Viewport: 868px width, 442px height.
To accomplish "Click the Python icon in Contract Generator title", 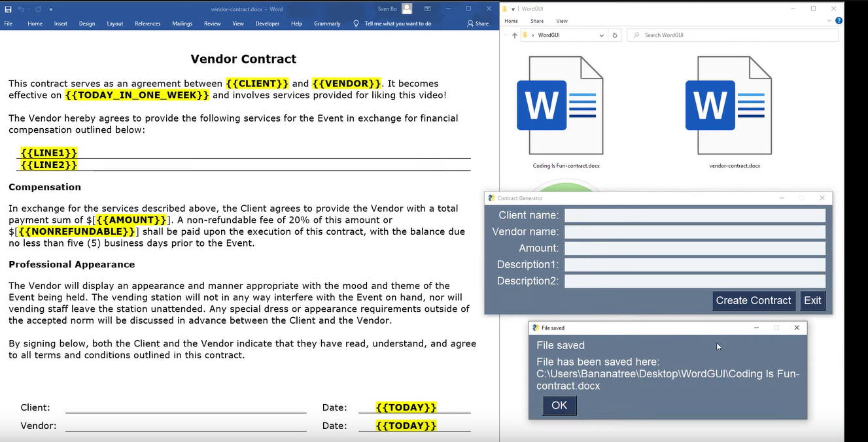I will pyautogui.click(x=491, y=198).
